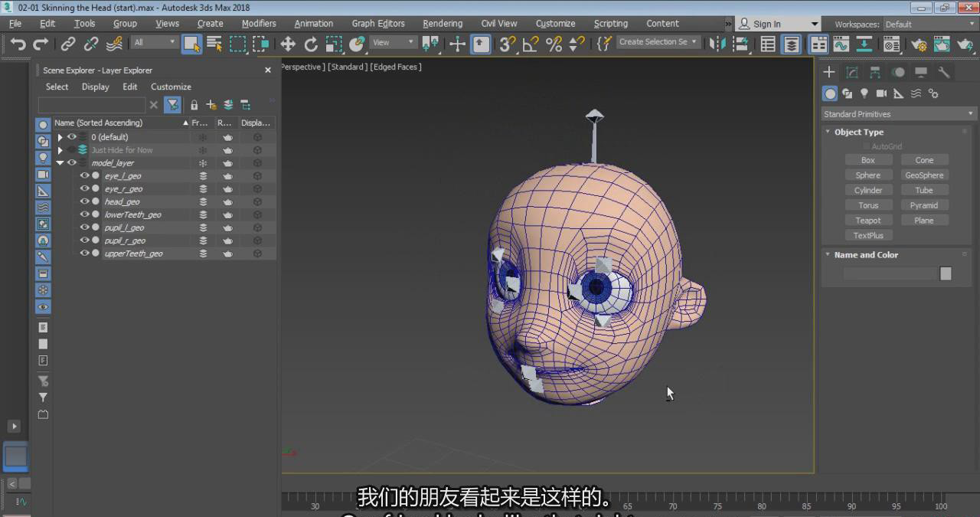Open the Standard Primitives dropdown
The height and width of the screenshot is (517, 980).
click(x=898, y=114)
